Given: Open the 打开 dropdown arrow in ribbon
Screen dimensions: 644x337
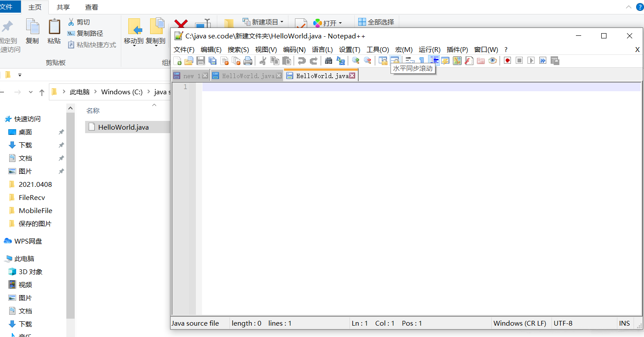Looking at the screenshot, I should pos(340,23).
